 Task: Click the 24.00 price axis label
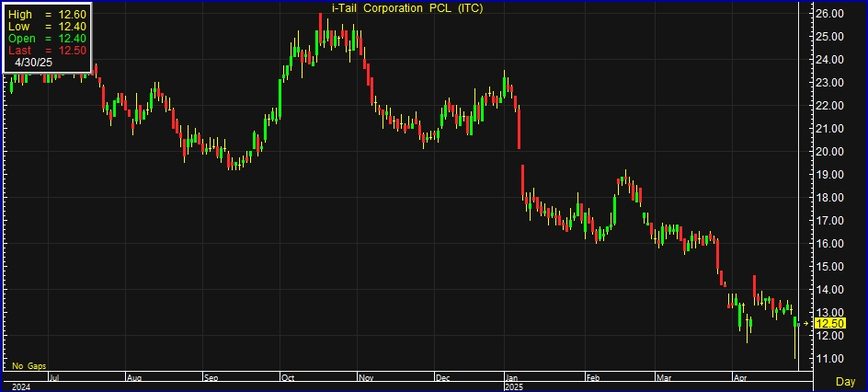830,59
